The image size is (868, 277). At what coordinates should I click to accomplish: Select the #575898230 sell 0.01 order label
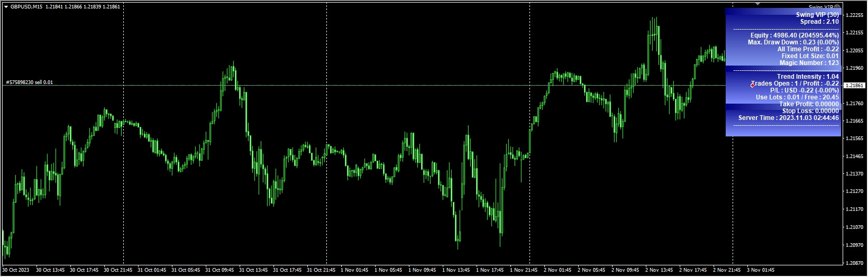coord(30,82)
